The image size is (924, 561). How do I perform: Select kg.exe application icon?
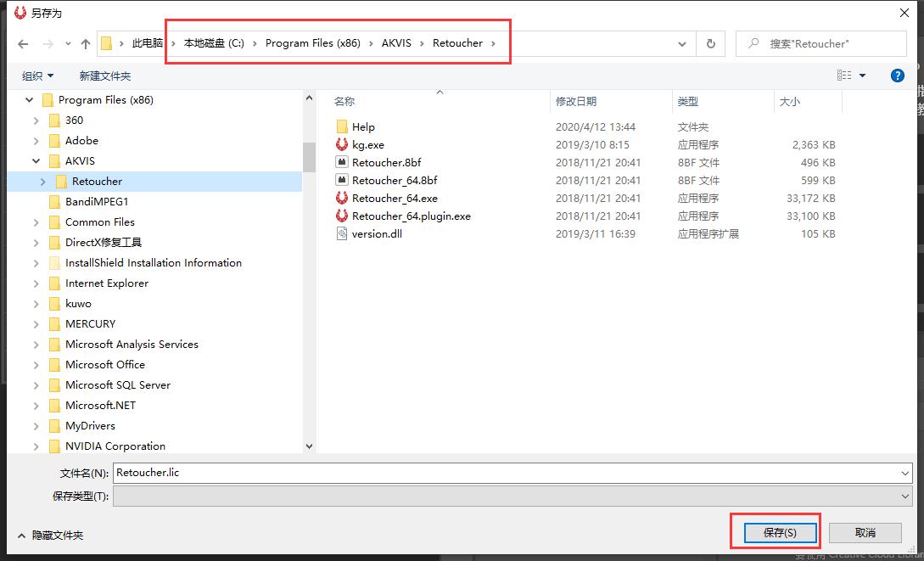pyautogui.click(x=342, y=144)
